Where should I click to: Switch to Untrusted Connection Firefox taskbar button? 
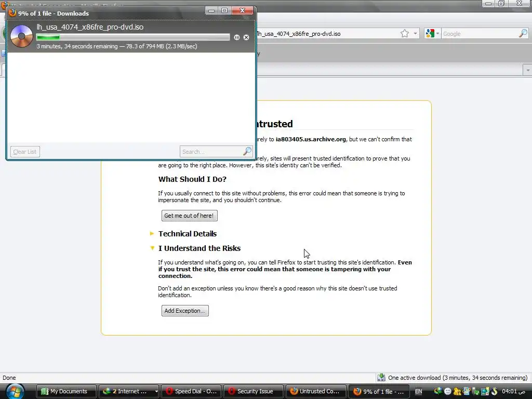316,391
